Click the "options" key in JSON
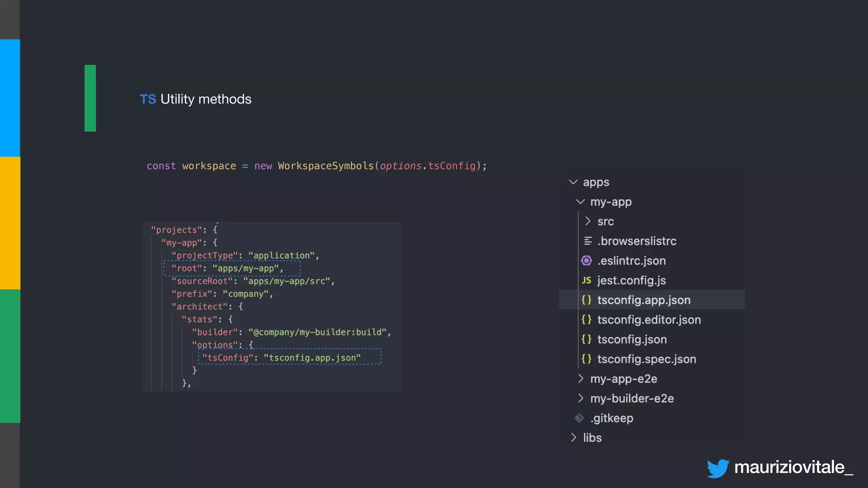 214,345
